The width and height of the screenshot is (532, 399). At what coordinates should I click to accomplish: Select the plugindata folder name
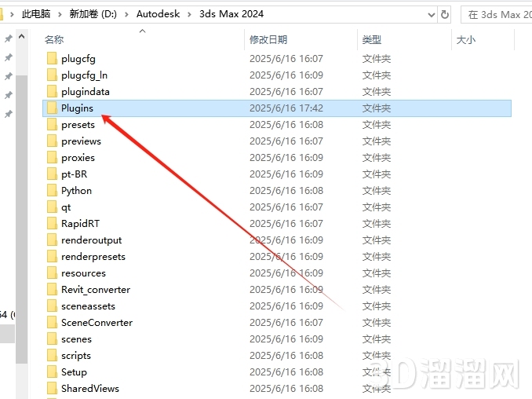click(x=86, y=92)
